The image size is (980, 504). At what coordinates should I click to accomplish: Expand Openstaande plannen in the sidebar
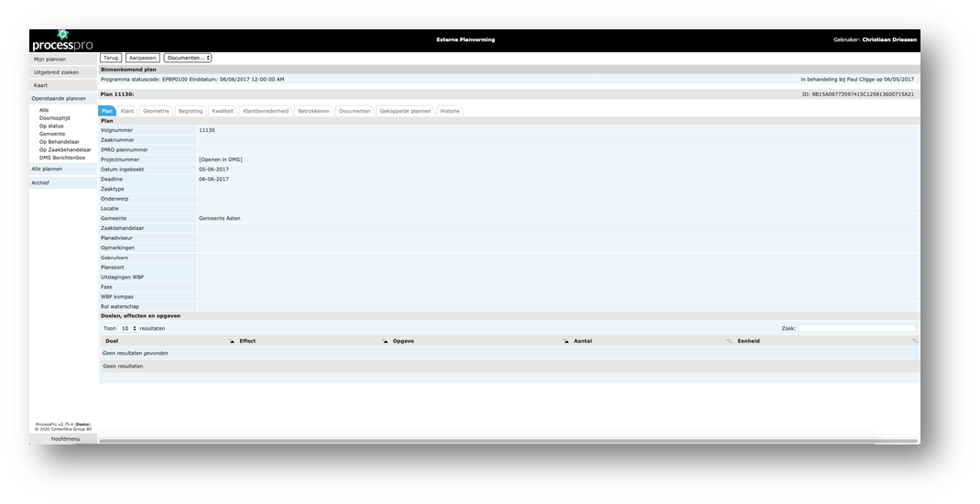pyautogui.click(x=59, y=98)
